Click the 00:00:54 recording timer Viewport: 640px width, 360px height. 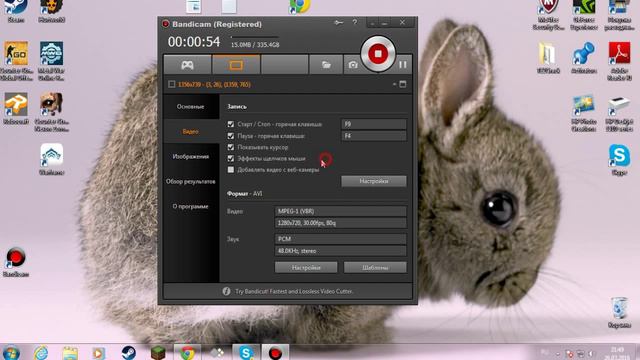(194, 42)
